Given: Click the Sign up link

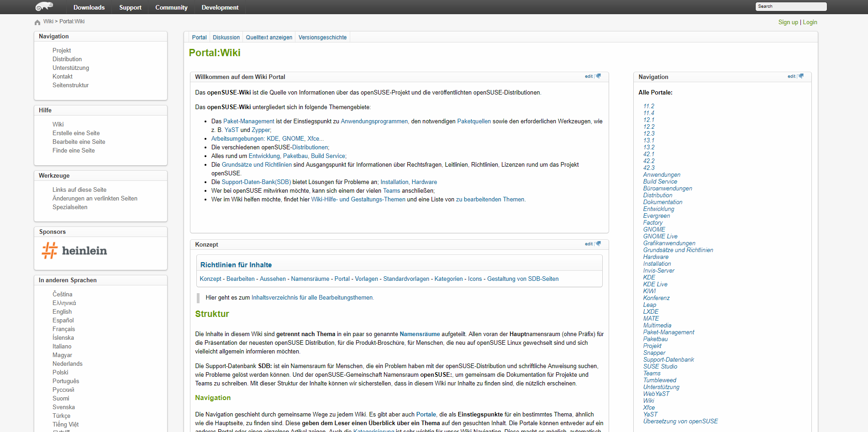Looking at the screenshot, I should pyautogui.click(x=788, y=22).
